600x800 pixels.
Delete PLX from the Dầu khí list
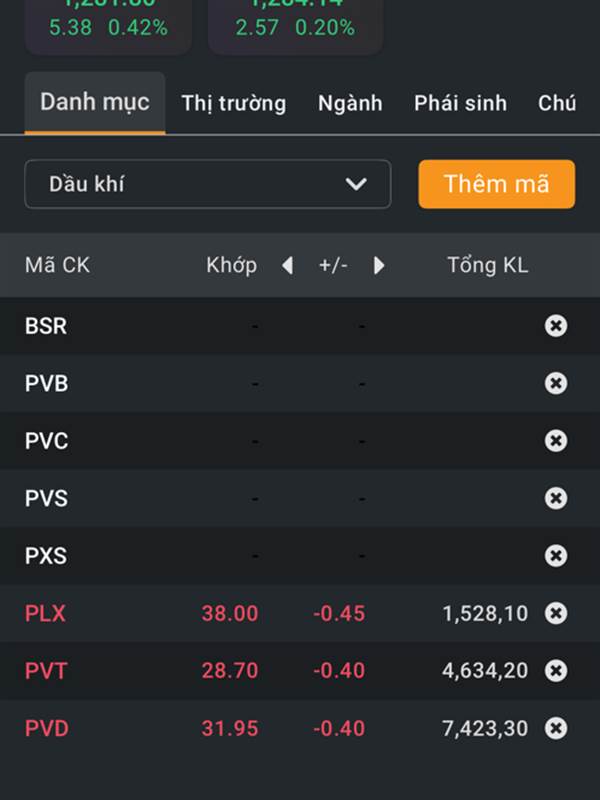point(556,613)
